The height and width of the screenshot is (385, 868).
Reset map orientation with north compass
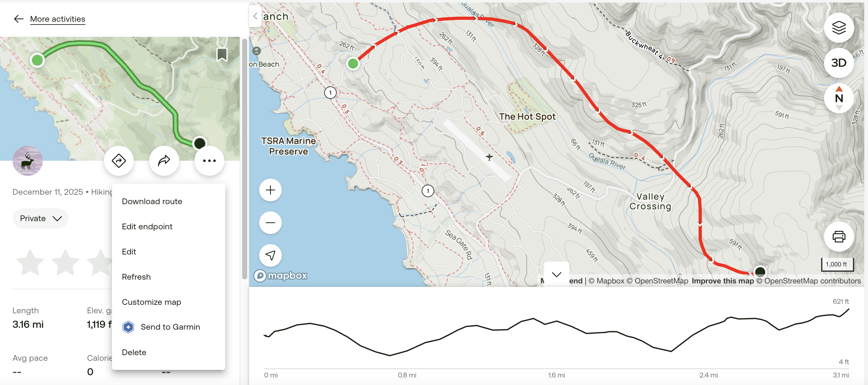[838, 98]
